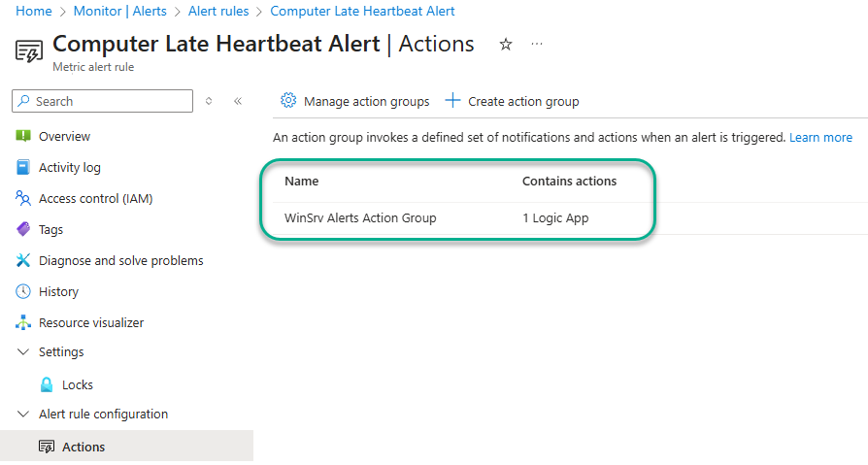Collapse the Settings section chevron
The image size is (868, 465).
coord(23,352)
